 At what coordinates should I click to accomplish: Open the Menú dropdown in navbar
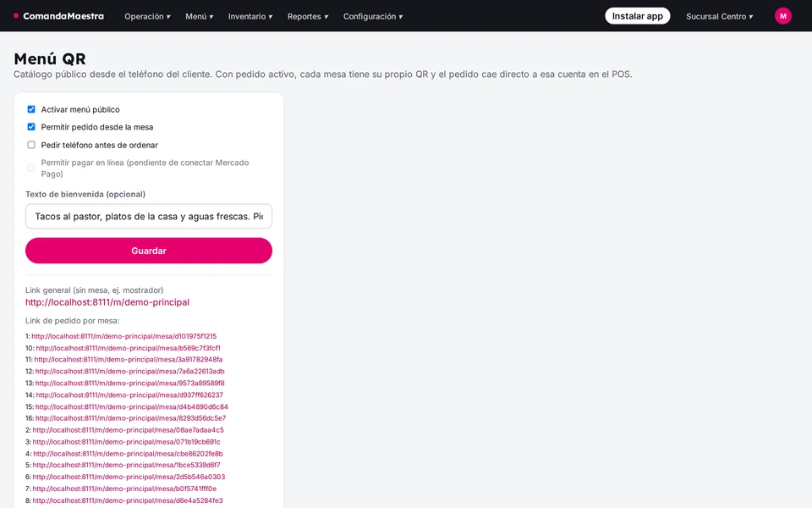pyautogui.click(x=200, y=17)
